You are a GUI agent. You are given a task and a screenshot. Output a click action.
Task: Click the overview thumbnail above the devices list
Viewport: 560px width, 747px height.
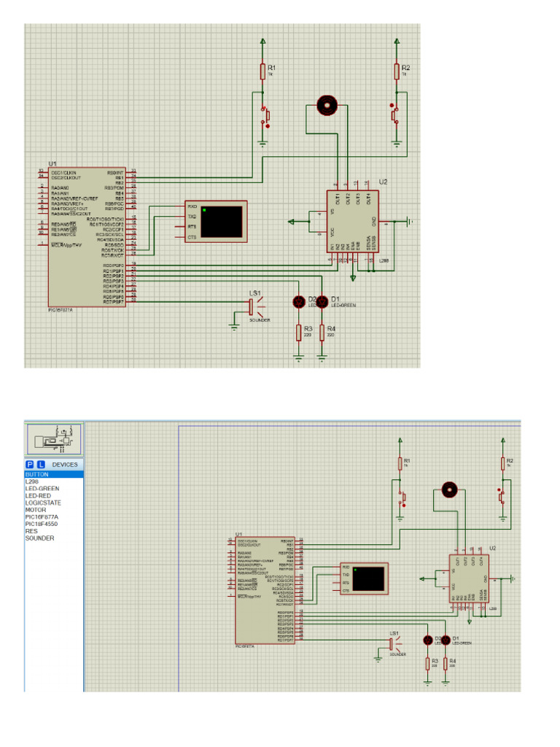(x=54, y=439)
